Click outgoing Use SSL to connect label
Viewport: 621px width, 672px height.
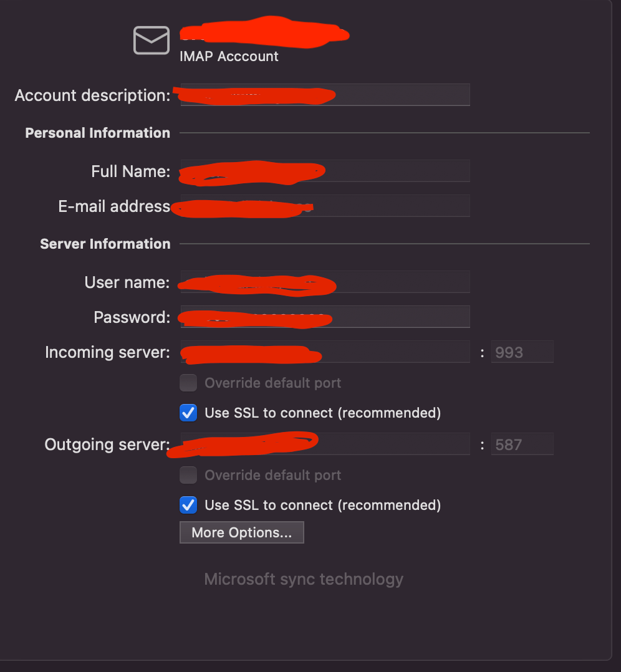click(x=323, y=506)
